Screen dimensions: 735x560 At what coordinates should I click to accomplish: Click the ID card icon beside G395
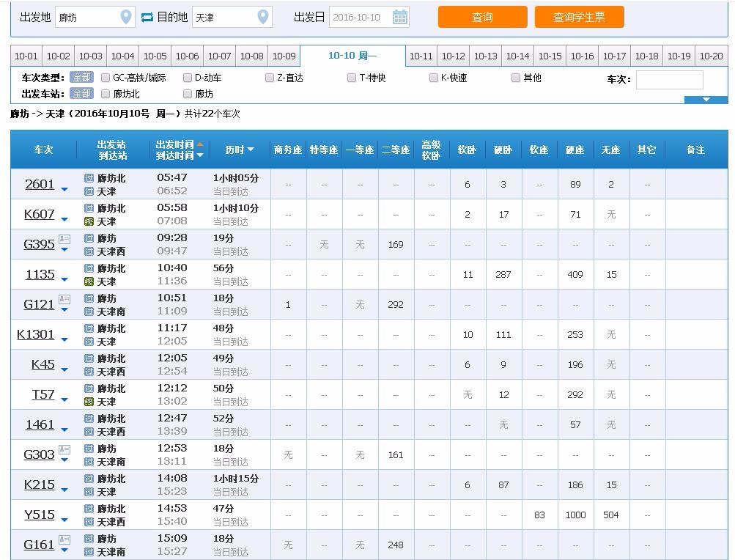(64, 239)
